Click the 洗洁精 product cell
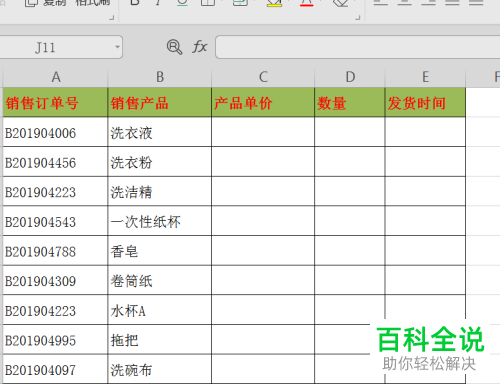500x384 pixels. (x=160, y=191)
